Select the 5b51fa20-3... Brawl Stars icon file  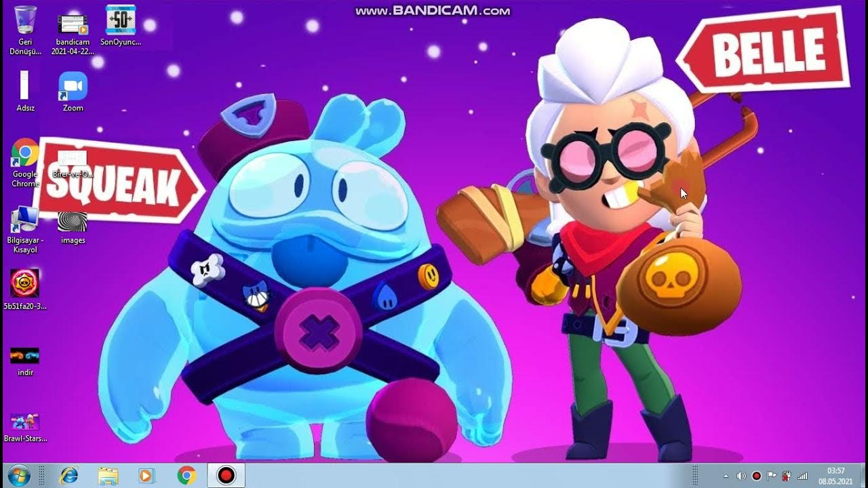(25, 289)
